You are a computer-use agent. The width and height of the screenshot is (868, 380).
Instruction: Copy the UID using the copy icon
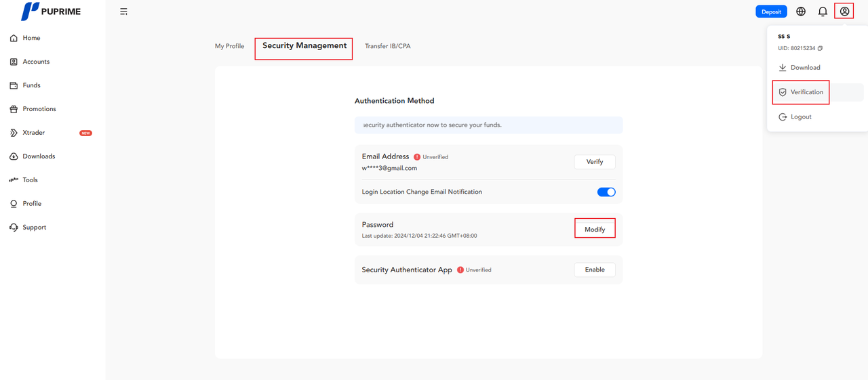820,48
